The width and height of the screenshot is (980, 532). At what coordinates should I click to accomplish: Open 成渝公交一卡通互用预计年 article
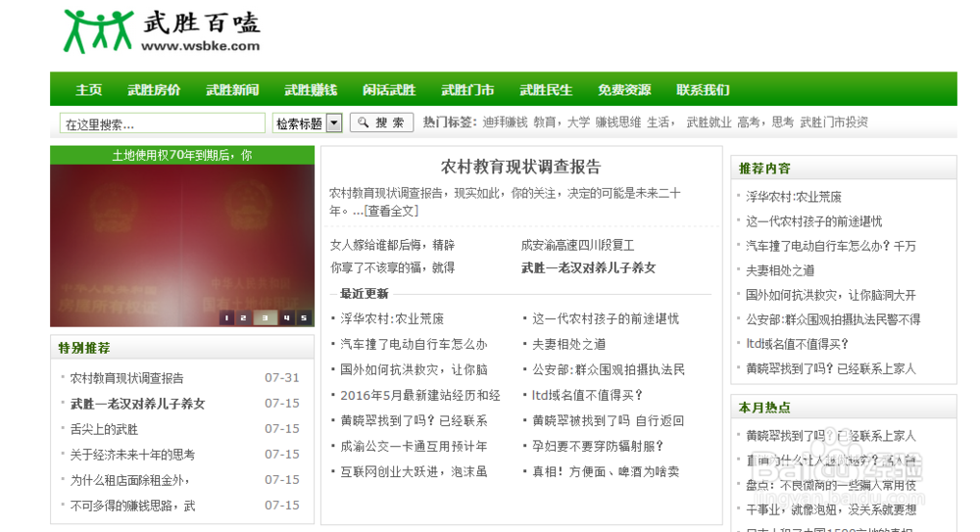(x=414, y=447)
